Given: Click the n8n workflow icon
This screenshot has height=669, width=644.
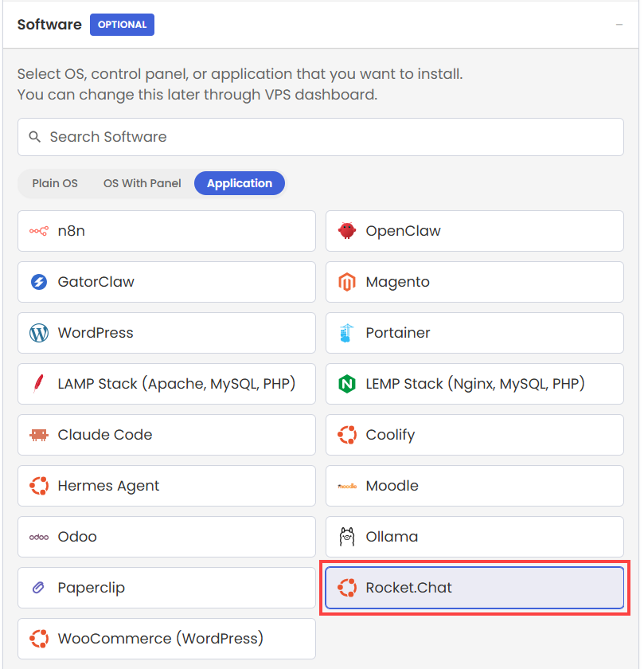Looking at the screenshot, I should (x=39, y=231).
